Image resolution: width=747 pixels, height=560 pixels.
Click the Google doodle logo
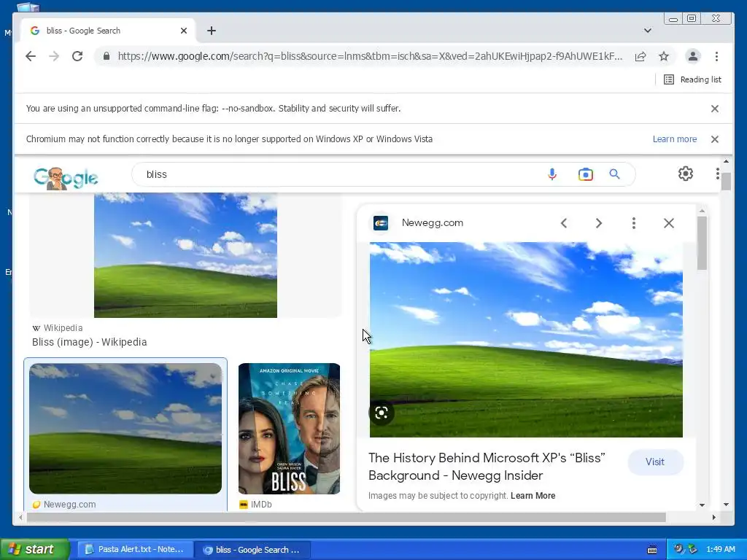66,178
